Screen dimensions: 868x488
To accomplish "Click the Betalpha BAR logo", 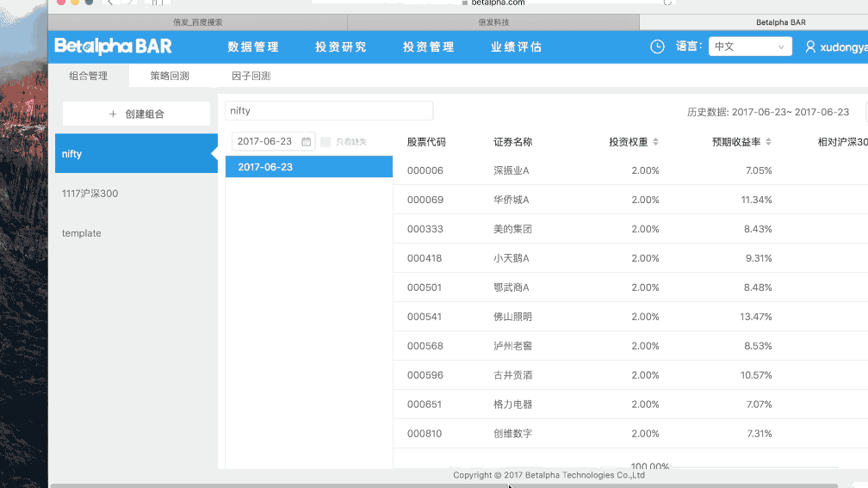I will click(x=113, y=46).
